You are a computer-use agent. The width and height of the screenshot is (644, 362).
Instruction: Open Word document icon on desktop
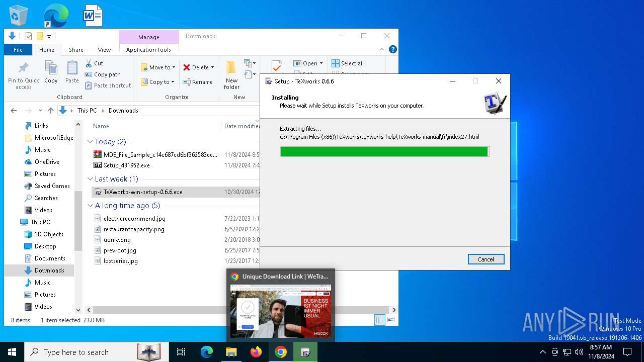click(x=93, y=16)
